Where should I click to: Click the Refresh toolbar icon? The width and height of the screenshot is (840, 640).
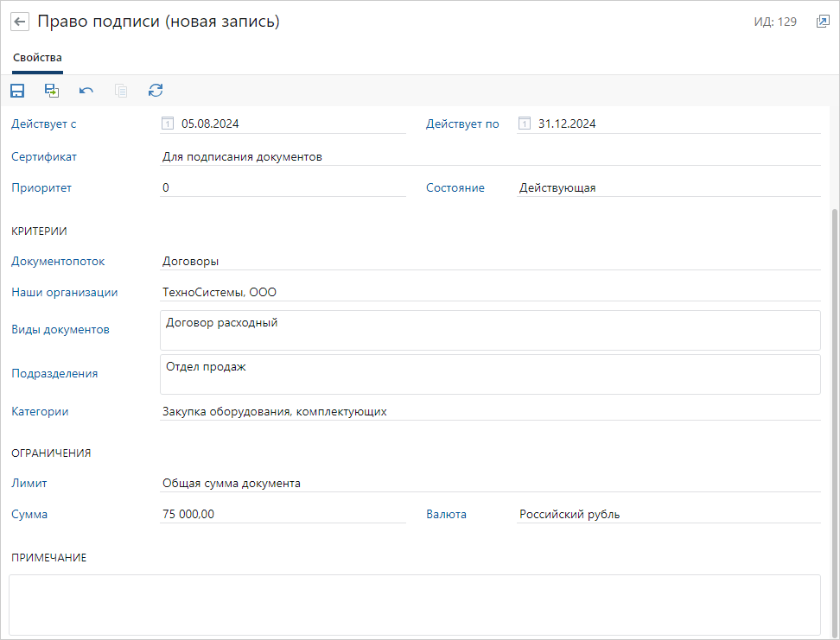tap(156, 91)
